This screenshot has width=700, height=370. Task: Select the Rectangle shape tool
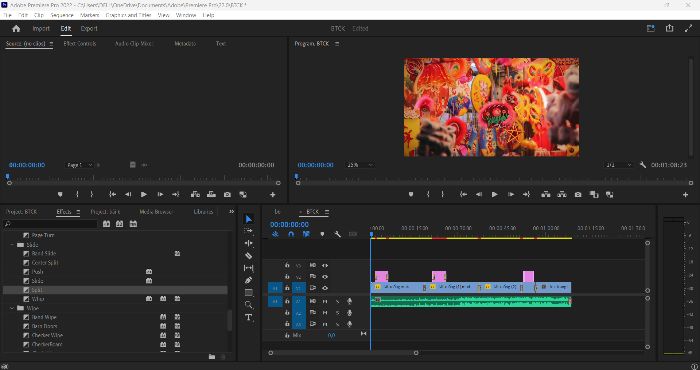(249, 293)
